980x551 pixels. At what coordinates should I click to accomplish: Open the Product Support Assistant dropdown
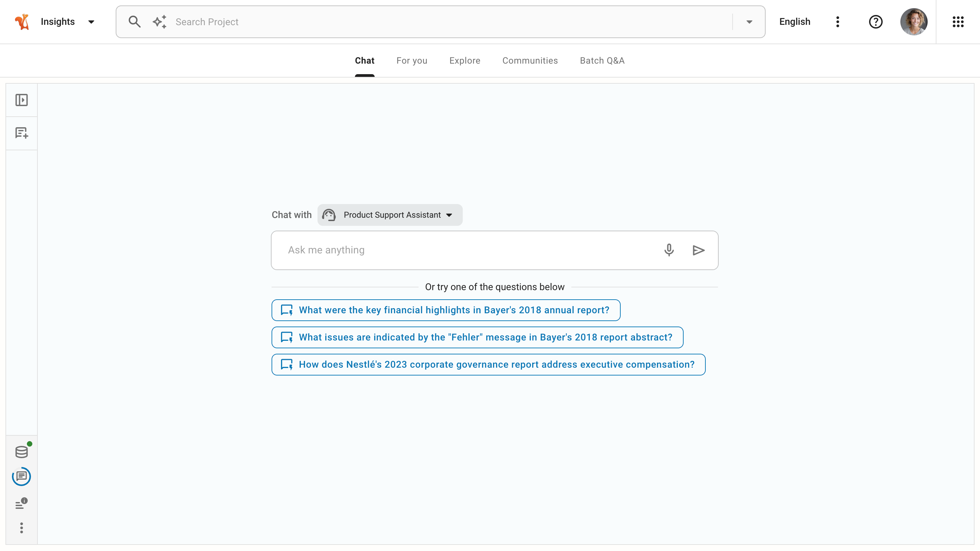(x=390, y=215)
